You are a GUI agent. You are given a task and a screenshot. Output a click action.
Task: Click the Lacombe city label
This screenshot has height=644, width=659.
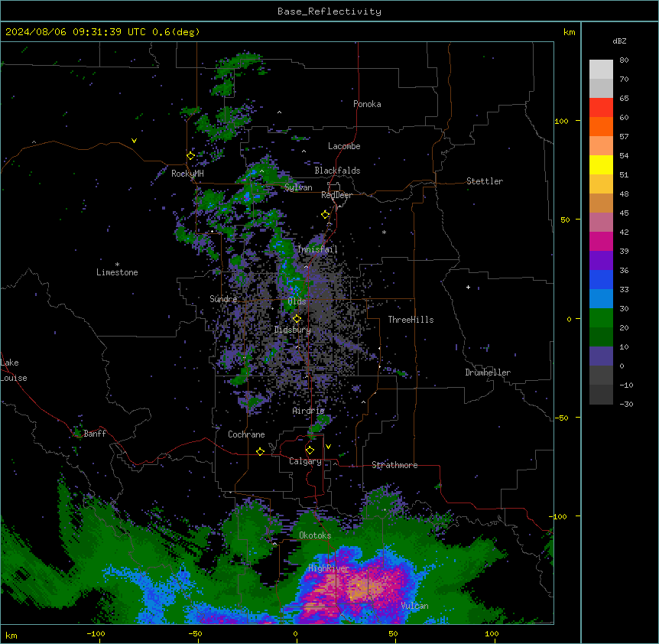pyautogui.click(x=344, y=146)
